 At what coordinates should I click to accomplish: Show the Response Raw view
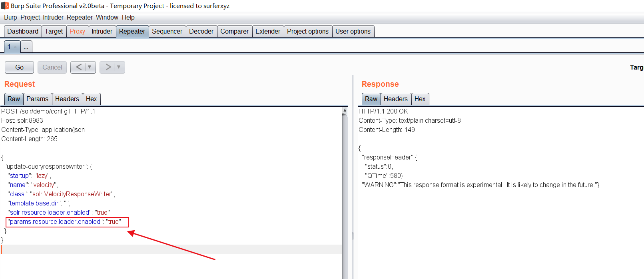[371, 99]
